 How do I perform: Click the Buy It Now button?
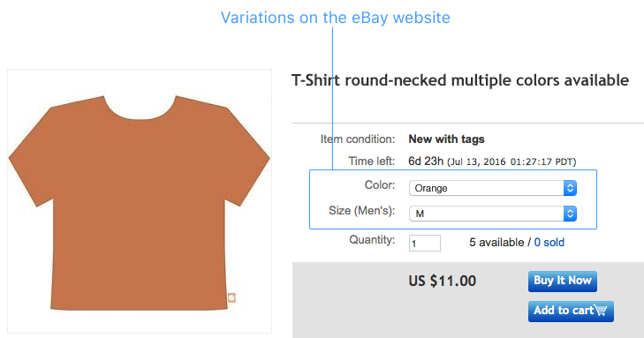click(562, 281)
